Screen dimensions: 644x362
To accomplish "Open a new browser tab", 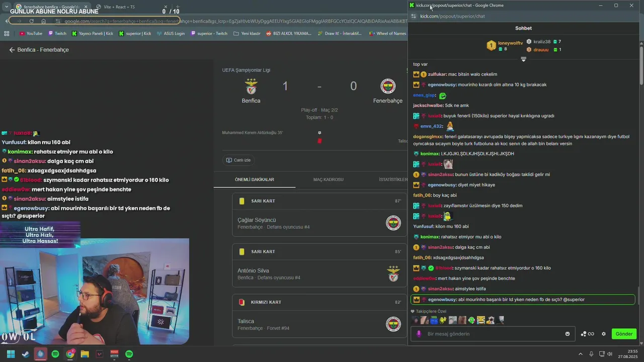I will coord(177,7).
